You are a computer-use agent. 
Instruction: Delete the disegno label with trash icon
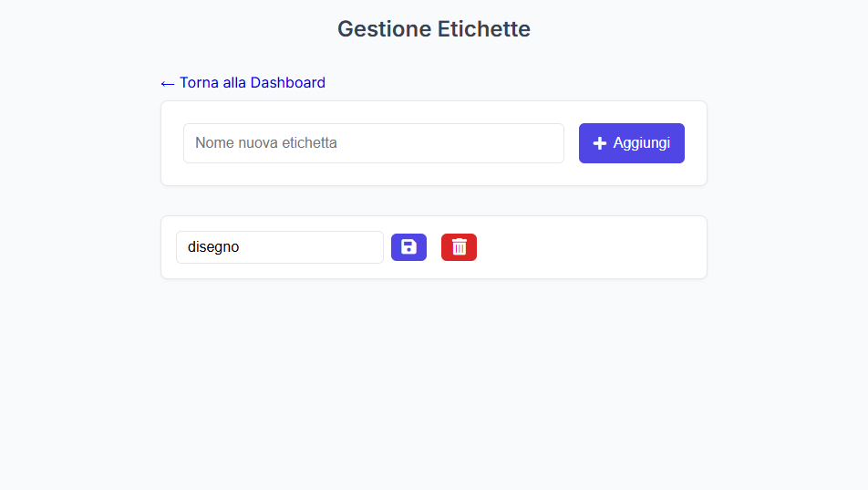459,247
